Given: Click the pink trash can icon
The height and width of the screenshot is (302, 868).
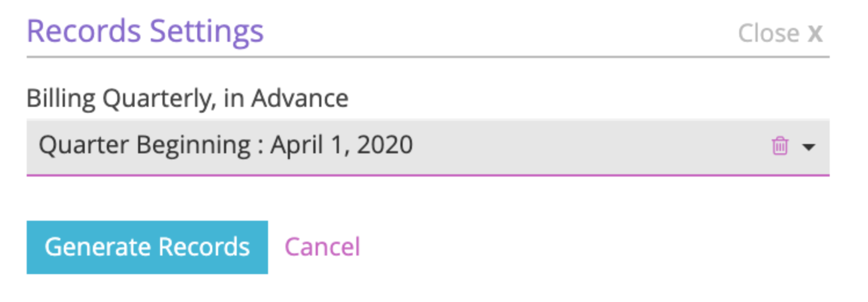Looking at the screenshot, I should [x=780, y=146].
